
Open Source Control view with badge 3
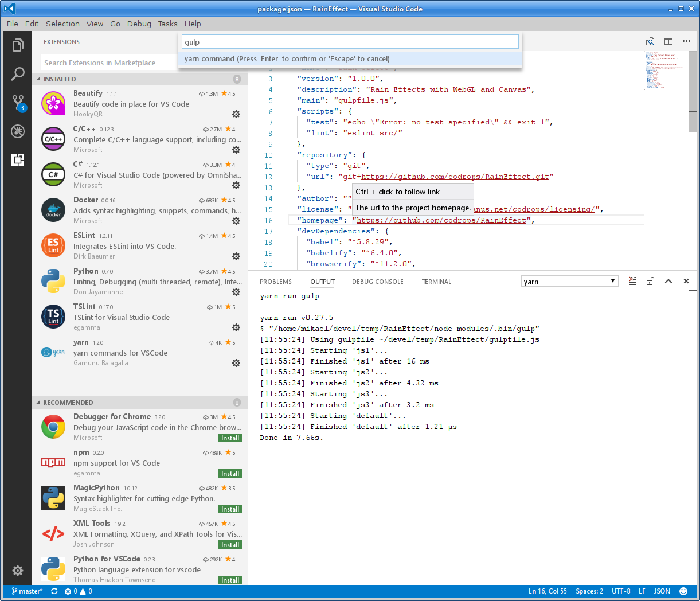(18, 103)
